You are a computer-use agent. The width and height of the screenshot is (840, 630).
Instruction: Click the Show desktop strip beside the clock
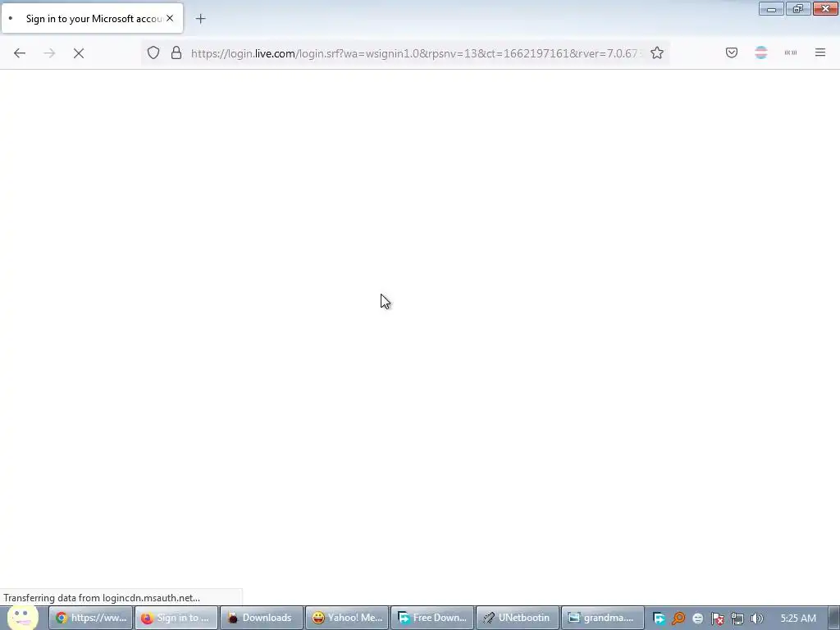click(x=834, y=619)
